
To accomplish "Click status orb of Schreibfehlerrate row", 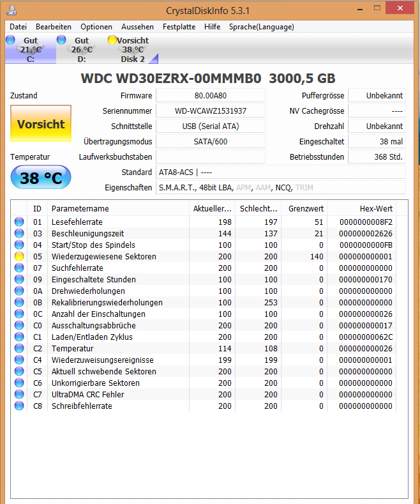I will point(19,406).
